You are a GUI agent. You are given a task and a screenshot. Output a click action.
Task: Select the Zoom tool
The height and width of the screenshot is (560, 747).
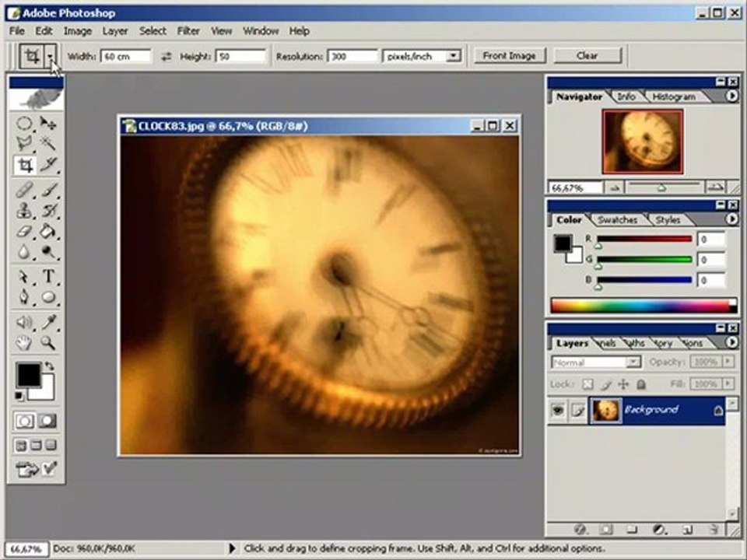coord(47,342)
